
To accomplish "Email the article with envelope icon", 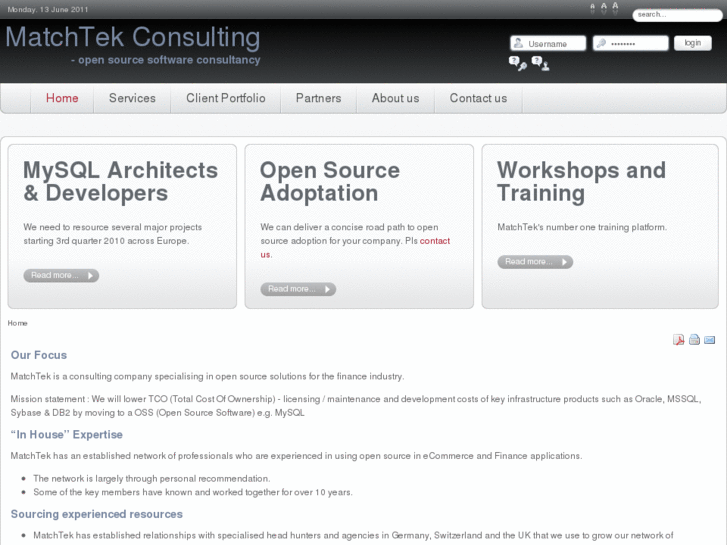I will [x=709, y=340].
